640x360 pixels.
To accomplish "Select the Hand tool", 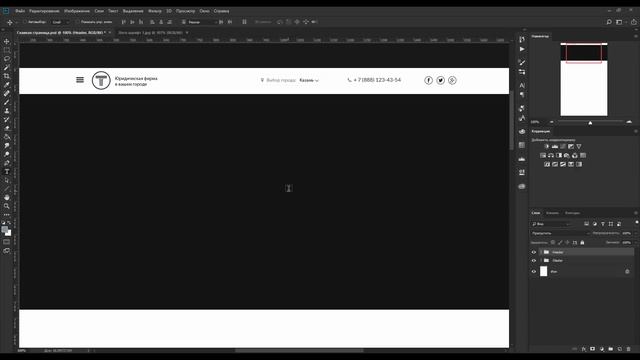I will tap(7, 197).
